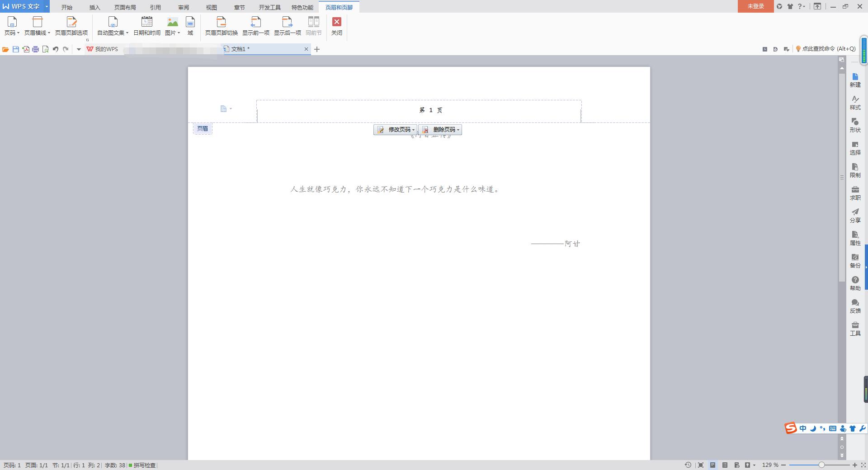The width and height of the screenshot is (868, 470).
Task: Click the redo arrow icon
Action: click(x=66, y=49)
